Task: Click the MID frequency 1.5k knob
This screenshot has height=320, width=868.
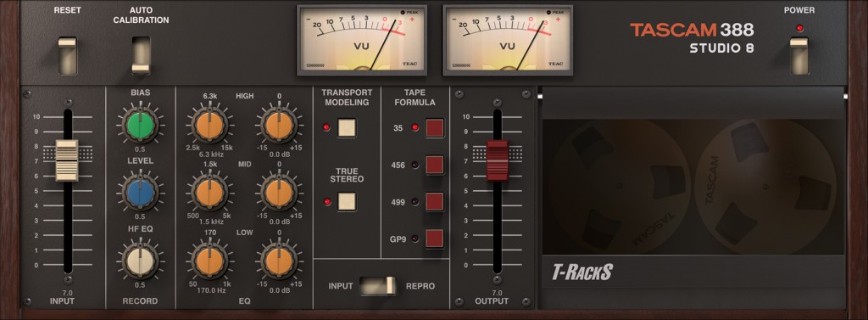Action: 210,193
